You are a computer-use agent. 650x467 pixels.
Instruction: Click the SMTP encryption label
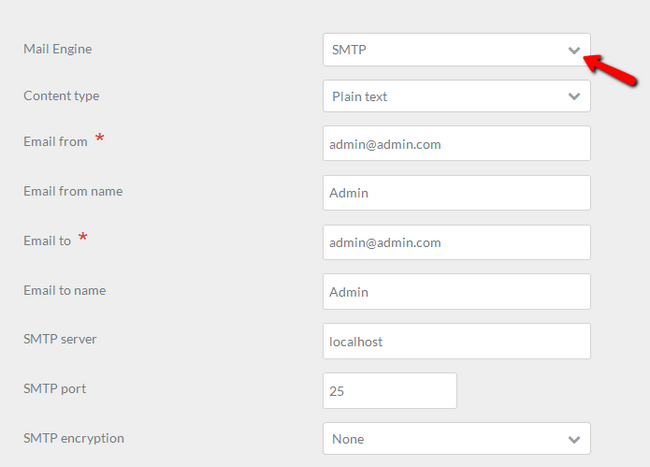point(74,438)
